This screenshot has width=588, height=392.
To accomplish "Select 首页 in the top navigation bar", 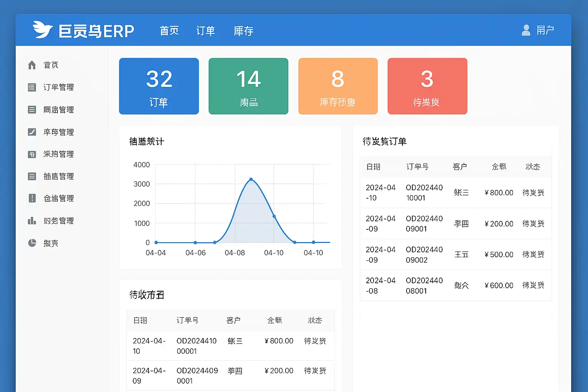I will 169,31.
